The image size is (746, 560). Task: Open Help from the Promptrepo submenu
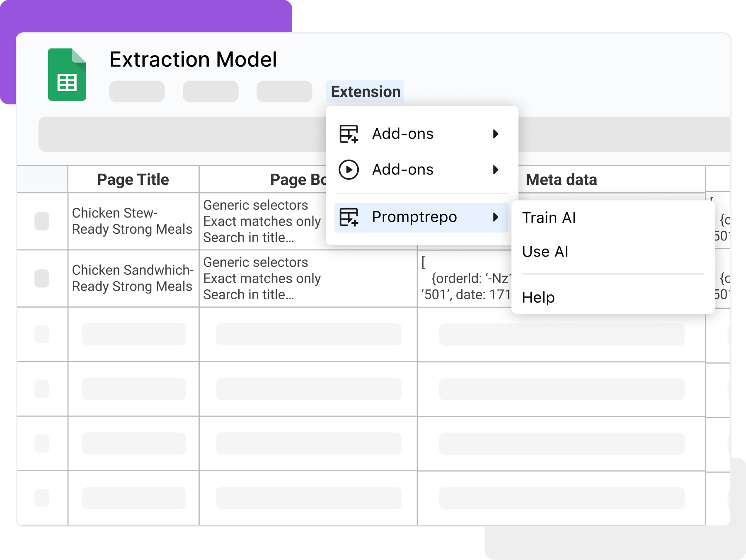(538, 297)
